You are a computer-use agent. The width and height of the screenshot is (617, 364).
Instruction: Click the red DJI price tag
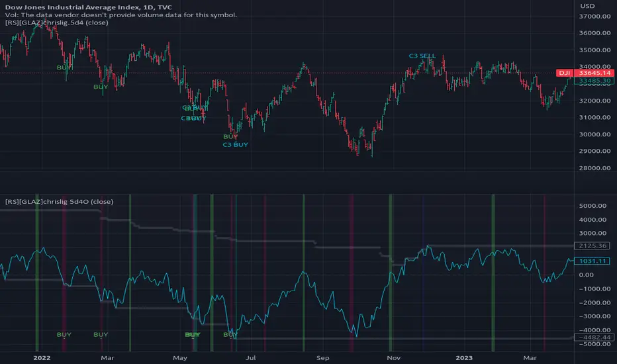point(564,73)
